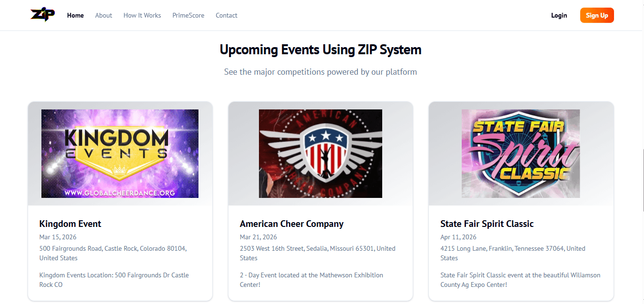Click the State Fair Spirit Classic title
644x304 pixels.
(x=487, y=224)
